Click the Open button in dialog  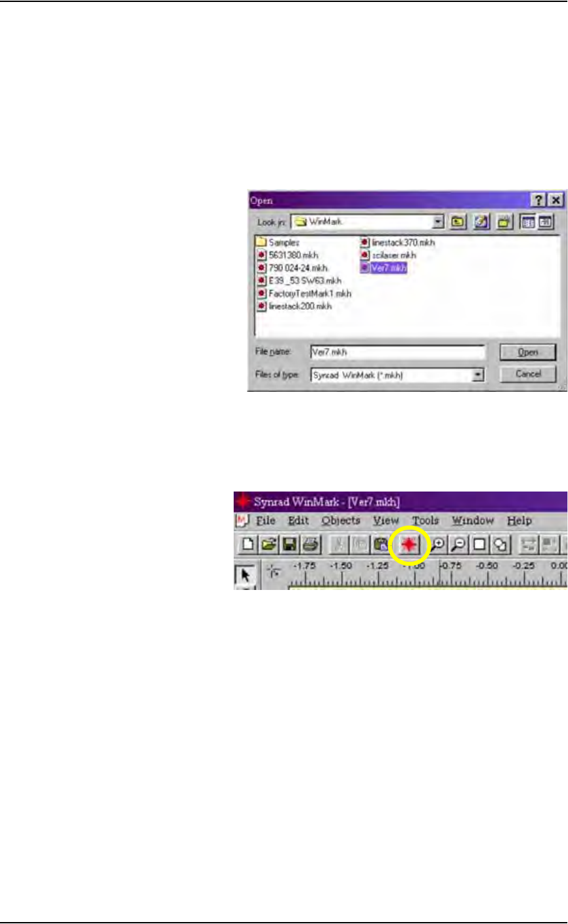(x=528, y=352)
